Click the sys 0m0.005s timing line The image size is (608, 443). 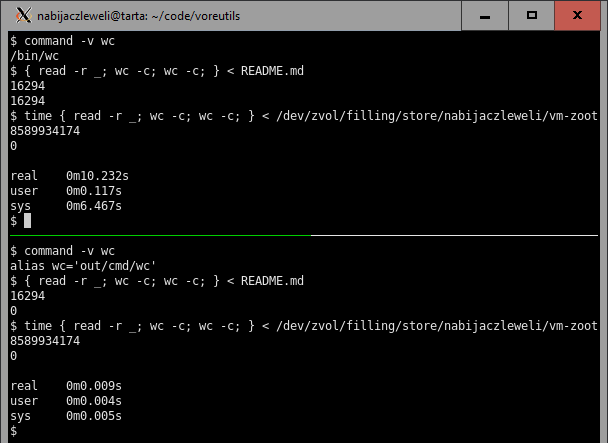coord(66,415)
